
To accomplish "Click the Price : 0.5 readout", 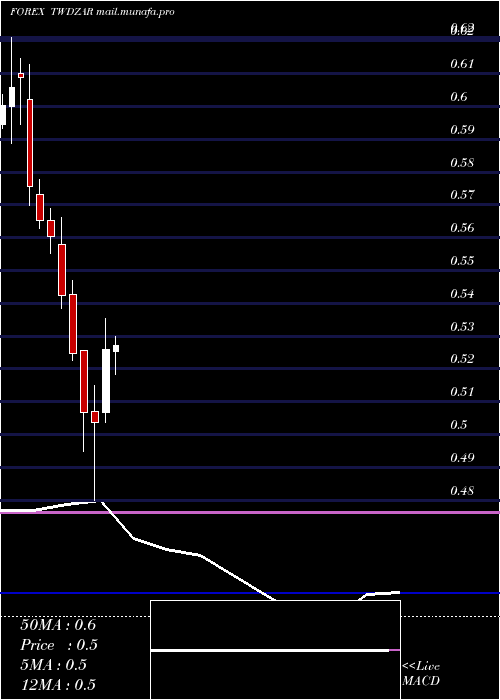I will pos(59,645).
